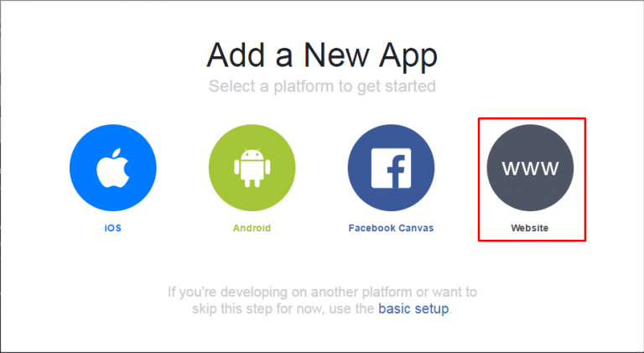Click the 'Facebook Canvas' text label
Screen dimensions: 644x353
pos(391,228)
